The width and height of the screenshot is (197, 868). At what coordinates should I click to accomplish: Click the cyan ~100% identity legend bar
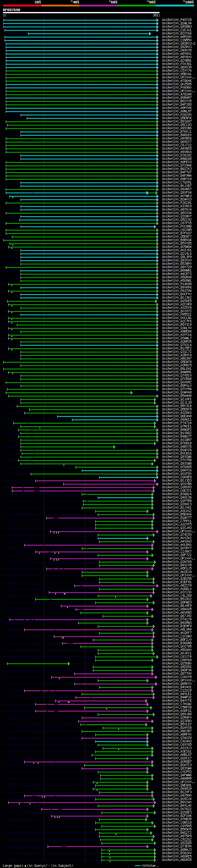pyautogui.click(x=175, y=6)
